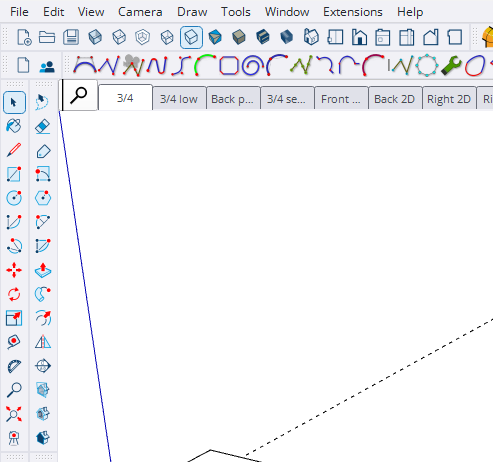Click the green wrench edit curve icon
This screenshot has width=493, height=462.
click(x=451, y=65)
